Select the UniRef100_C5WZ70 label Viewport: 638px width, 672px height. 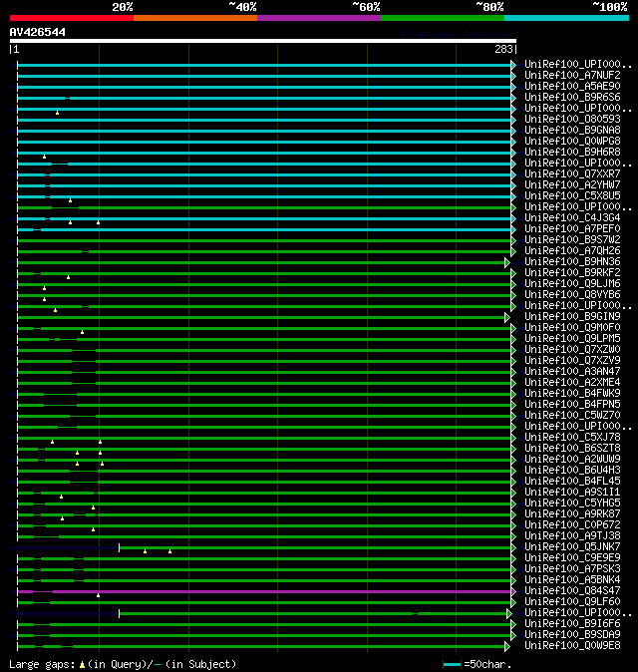pyautogui.click(x=572, y=416)
